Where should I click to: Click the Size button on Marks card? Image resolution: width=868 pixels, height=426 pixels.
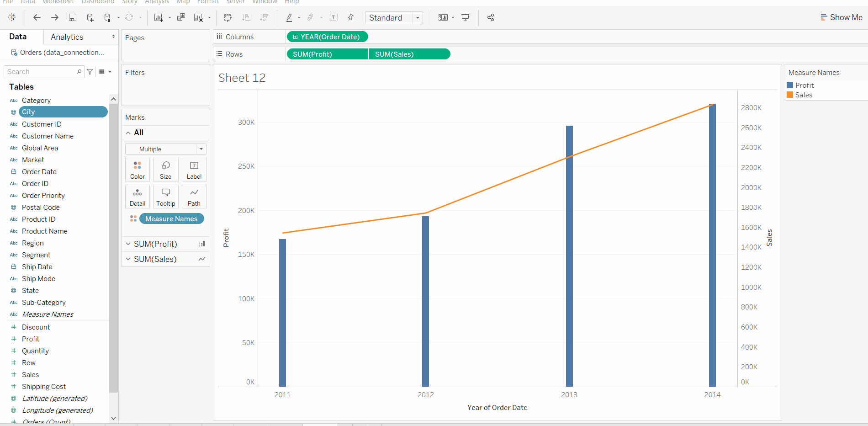(x=166, y=170)
